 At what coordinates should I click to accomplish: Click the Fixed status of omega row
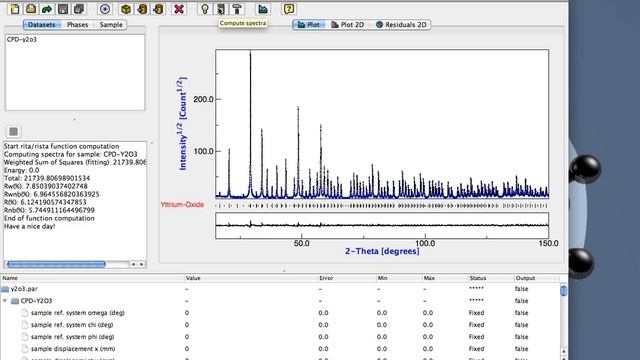click(x=476, y=313)
